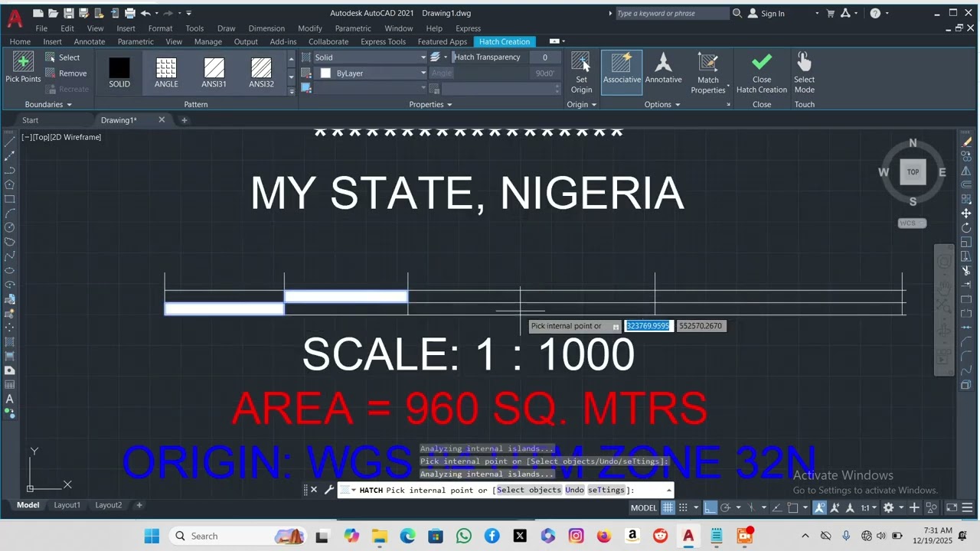Click the WhatsApp icon in taskbar
Screen dimensions: 980x551
(x=463, y=536)
